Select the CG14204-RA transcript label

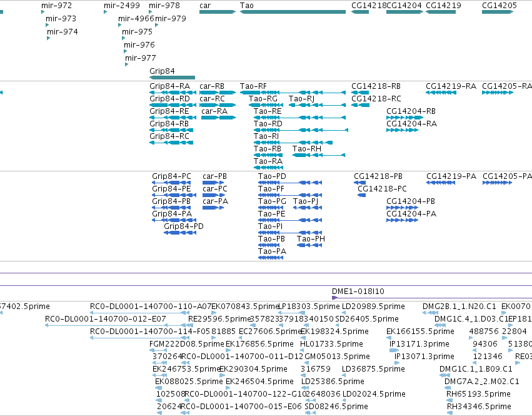(x=411, y=124)
